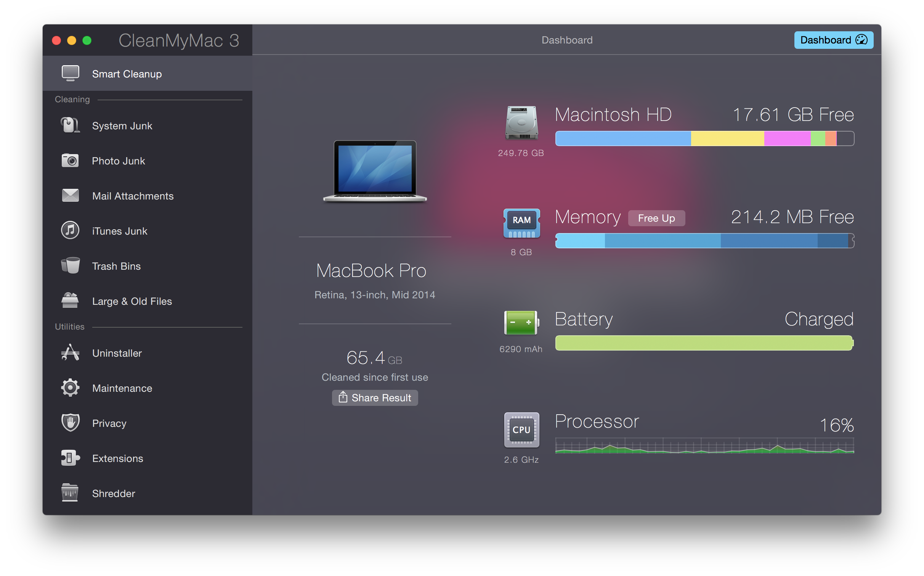Click the green battery icon
Viewport: 924px width, 576px height.
point(521,323)
